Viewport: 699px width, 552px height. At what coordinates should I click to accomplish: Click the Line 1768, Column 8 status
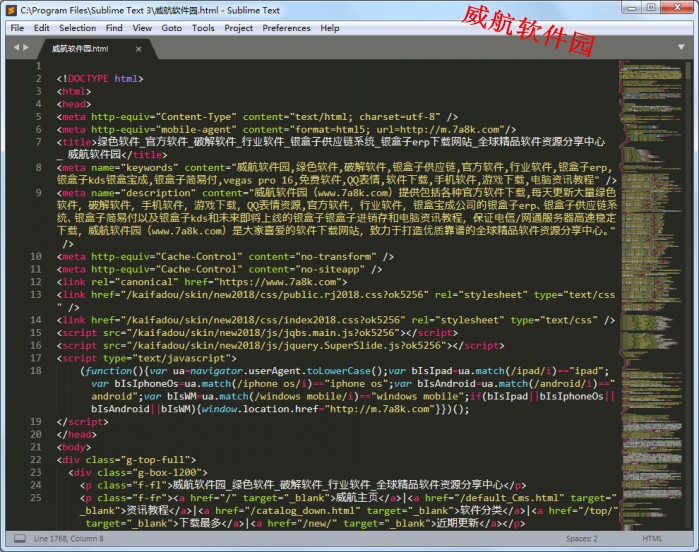(68, 539)
